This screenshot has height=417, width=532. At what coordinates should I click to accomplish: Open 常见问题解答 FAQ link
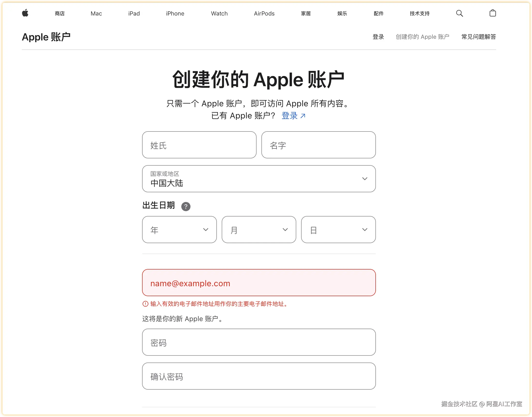[x=478, y=37]
